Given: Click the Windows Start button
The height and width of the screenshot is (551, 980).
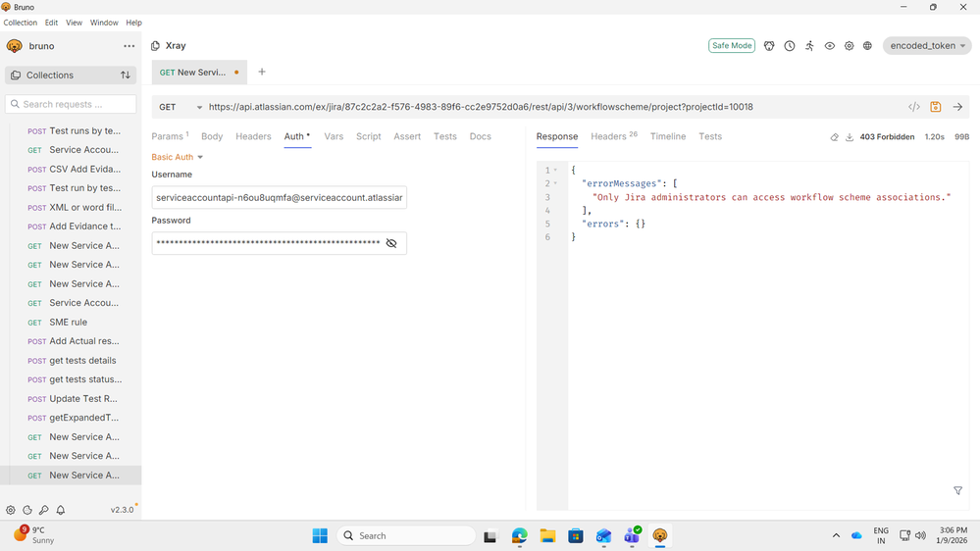Looking at the screenshot, I should tap(320, 535).
